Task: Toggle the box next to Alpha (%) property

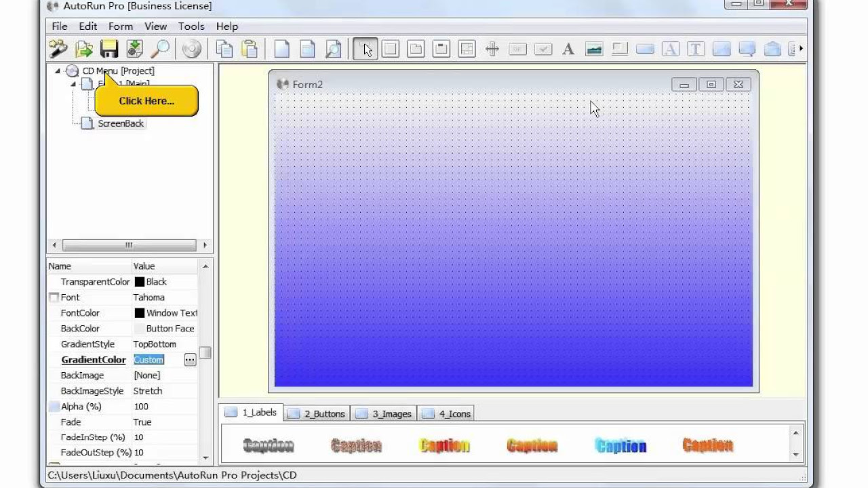Action: (x=54, y=407)
